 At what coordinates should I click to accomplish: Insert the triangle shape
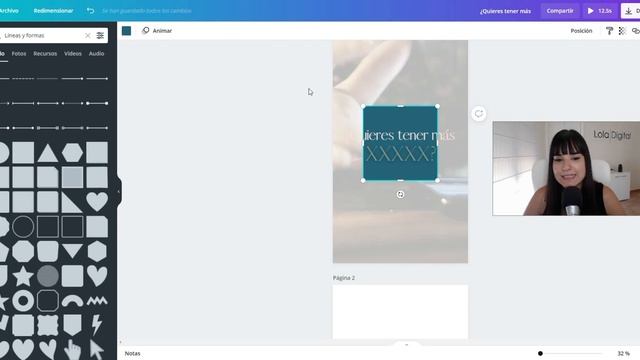pos(48,153)
